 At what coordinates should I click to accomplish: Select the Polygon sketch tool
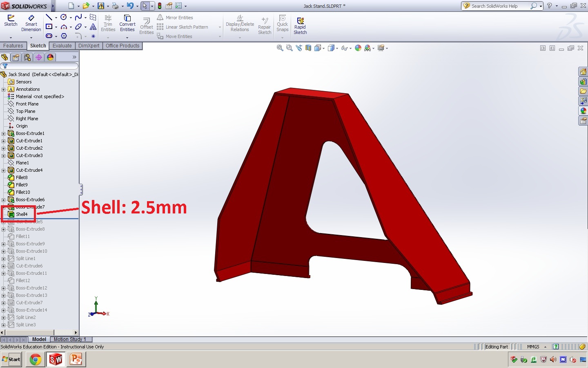[x=64, y=36]
